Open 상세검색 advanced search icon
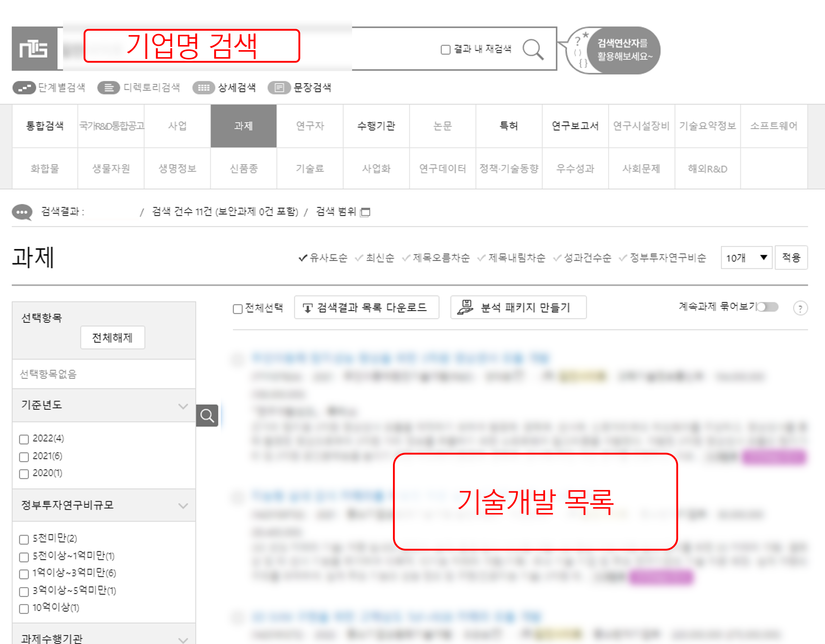 [204, 88]
